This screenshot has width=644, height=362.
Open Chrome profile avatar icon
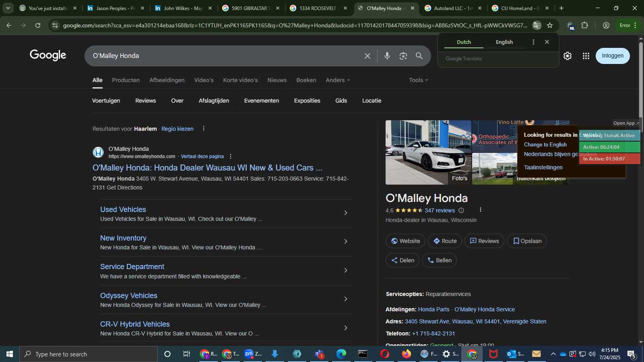[606, 25]
